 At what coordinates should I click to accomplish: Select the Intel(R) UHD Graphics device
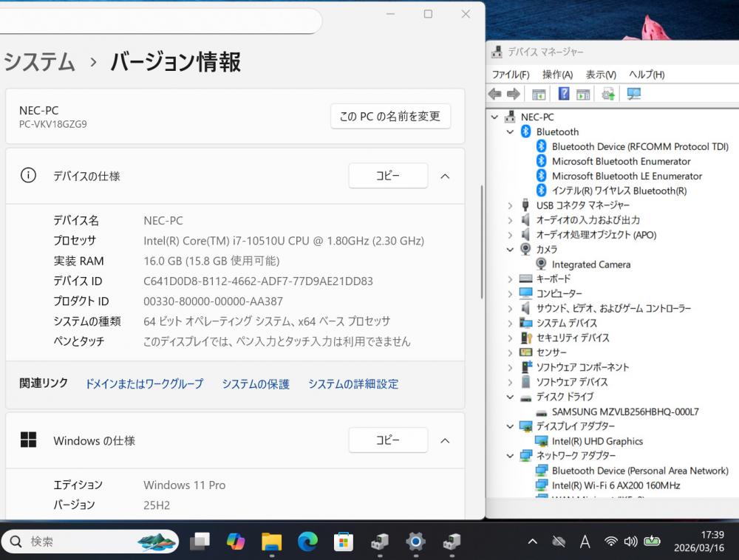pos(597,441)
